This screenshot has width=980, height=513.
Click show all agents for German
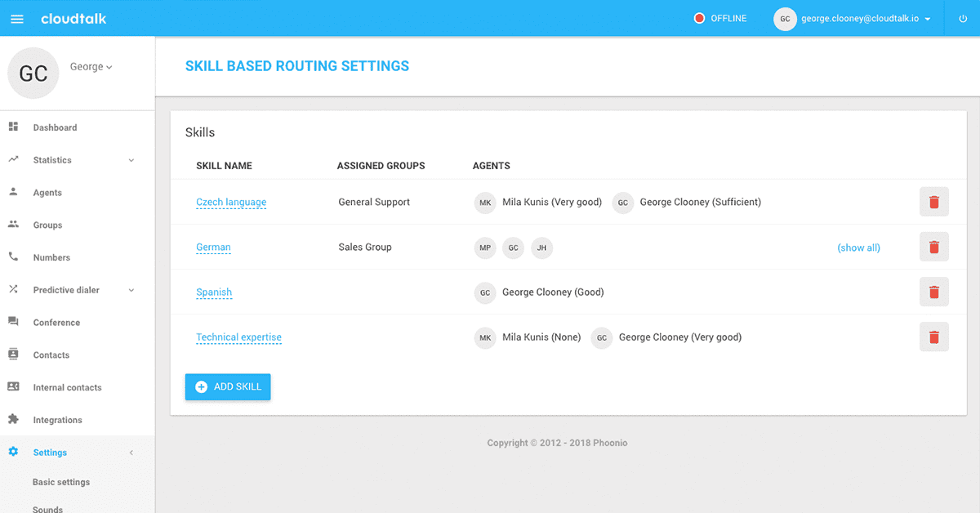click(x=859, y=248)
